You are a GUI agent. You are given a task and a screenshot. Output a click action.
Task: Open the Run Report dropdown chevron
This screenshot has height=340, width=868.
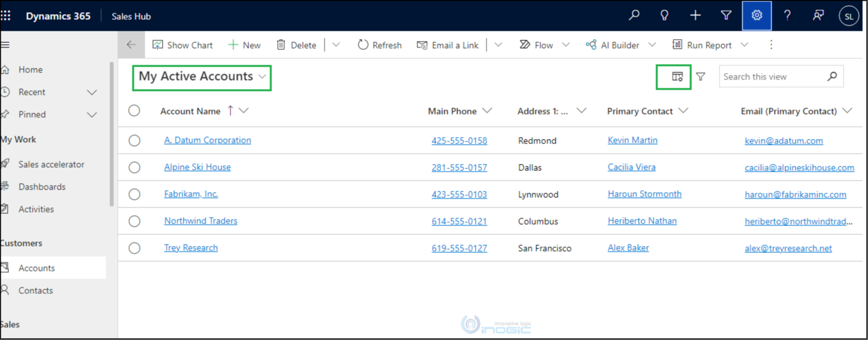[744, 45]
